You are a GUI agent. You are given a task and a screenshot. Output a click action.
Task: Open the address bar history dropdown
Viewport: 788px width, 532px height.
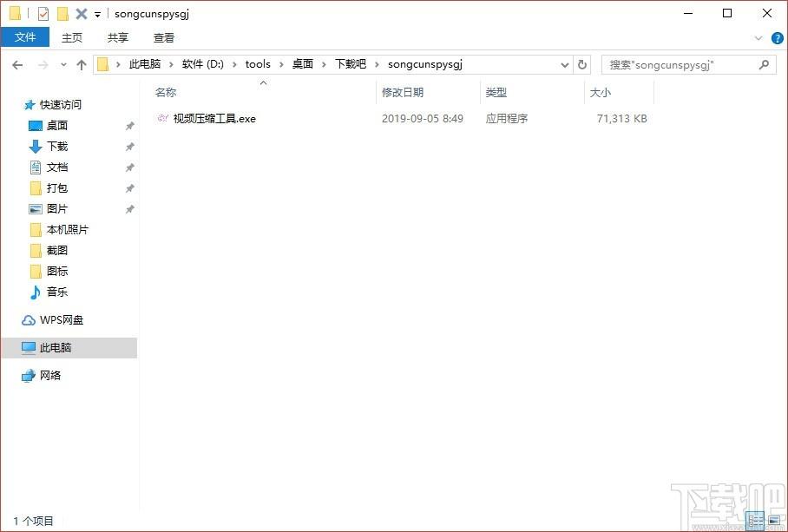(564, 65)
